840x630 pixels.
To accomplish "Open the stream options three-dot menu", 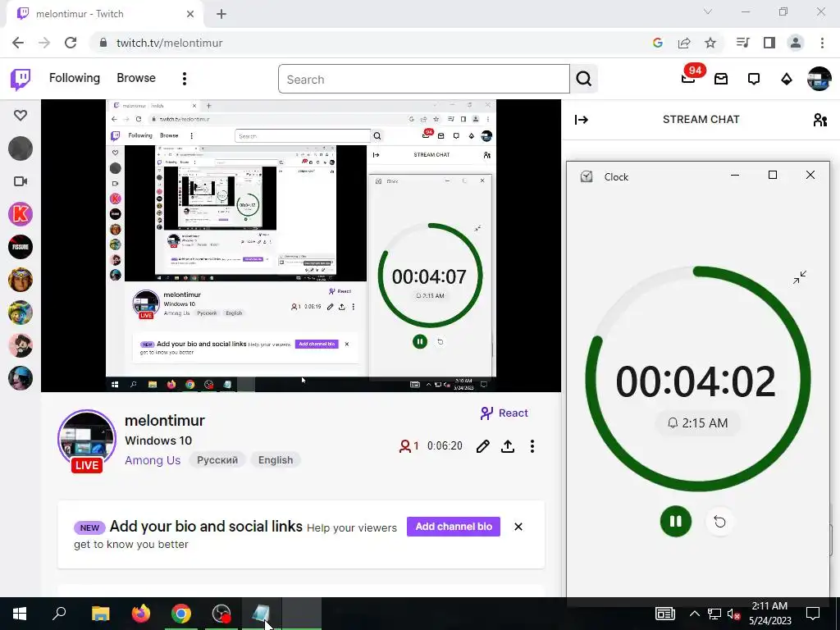I will [532, 446].
